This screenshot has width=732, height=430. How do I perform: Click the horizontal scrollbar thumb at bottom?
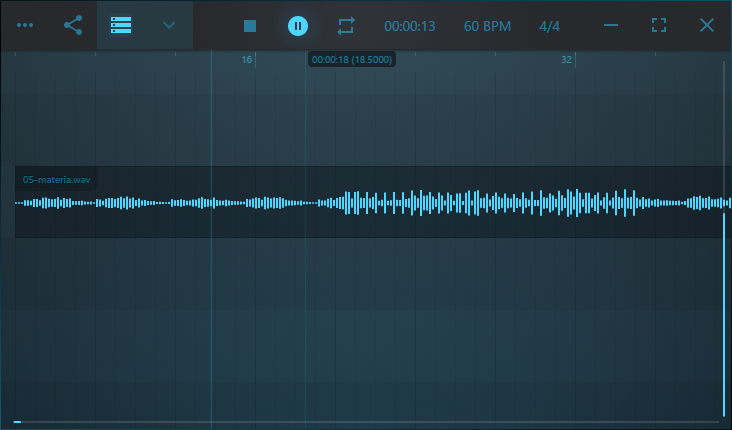point(17,422)
